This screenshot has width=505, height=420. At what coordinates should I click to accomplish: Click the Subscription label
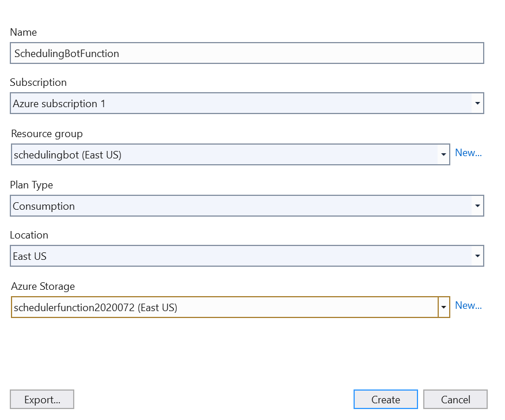coord(39,82)
